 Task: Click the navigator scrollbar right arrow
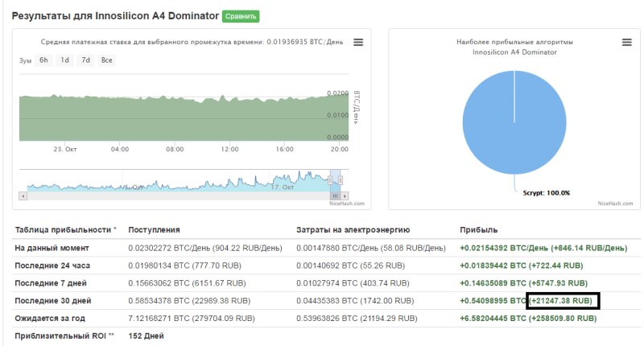tap(345, 196)
